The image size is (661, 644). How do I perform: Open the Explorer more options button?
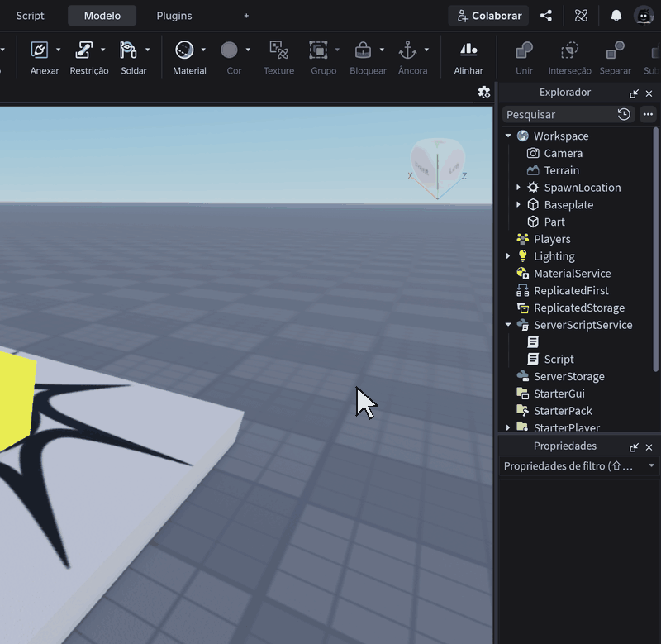(x=648, y=114)
